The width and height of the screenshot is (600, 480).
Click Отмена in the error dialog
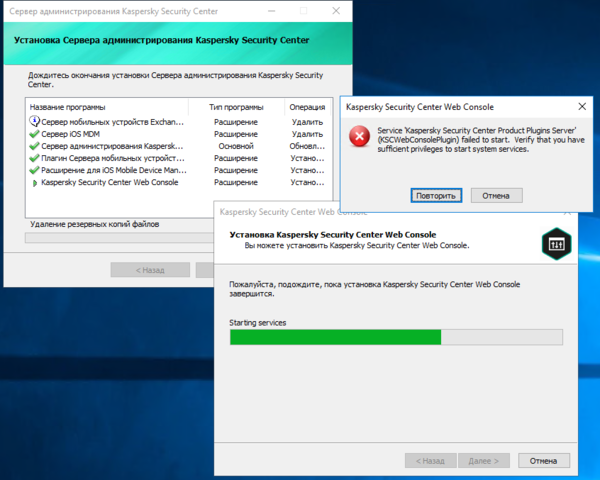[x=496, y=196]
